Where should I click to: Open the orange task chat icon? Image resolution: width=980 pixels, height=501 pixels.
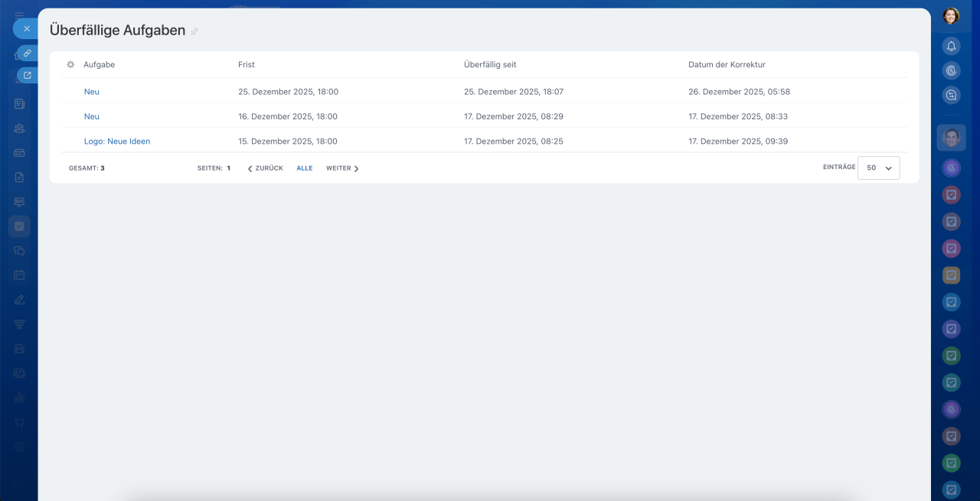951,275
